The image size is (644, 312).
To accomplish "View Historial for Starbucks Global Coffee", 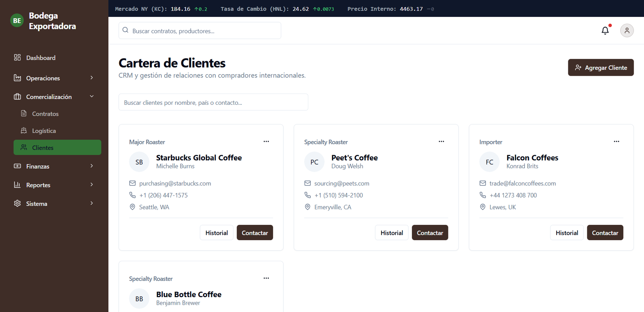I will click(x=217, y=233).
